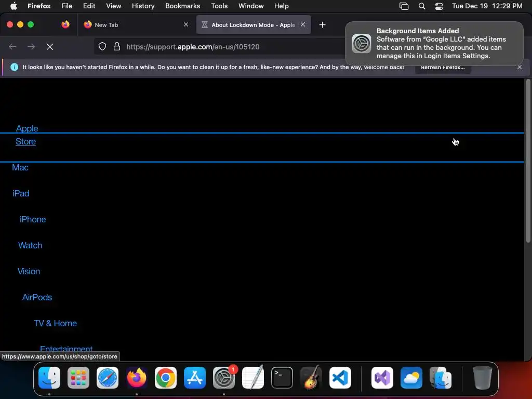Open Visual Studio purple Dock icon
The image size is (532, 399).
[x=382, y=377]
